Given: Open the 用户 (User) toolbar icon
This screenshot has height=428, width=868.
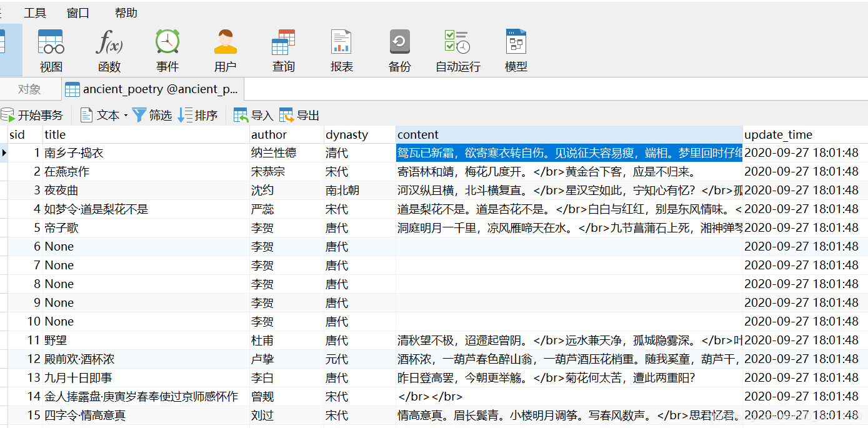Looking at the screenshot, I should (226, 51).
